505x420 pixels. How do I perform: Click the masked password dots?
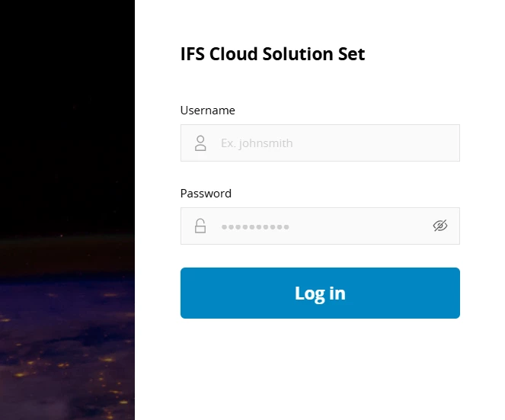point(255,226)
